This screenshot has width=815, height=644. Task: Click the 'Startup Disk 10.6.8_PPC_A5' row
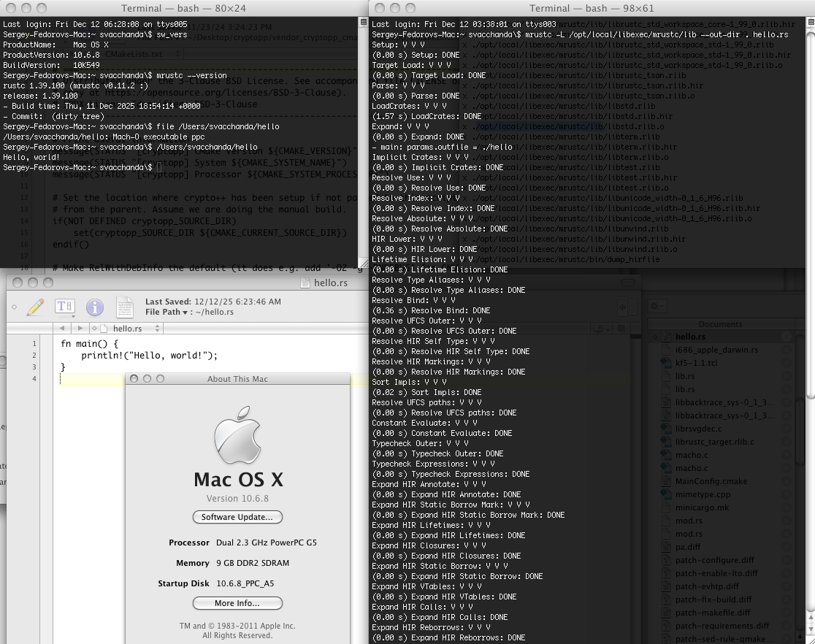[x=216, y=583]
